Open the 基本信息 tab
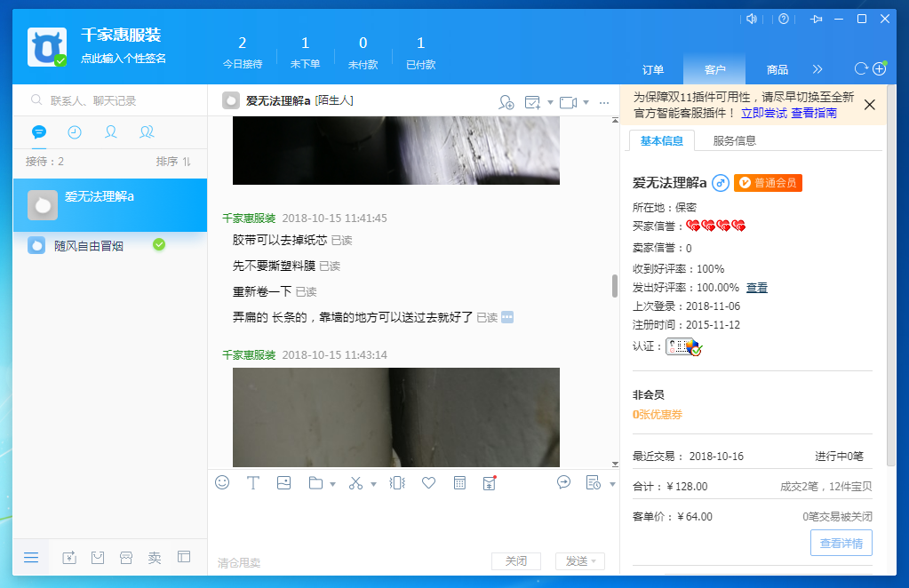Screen dimensions: 909x588 point(661,140)
